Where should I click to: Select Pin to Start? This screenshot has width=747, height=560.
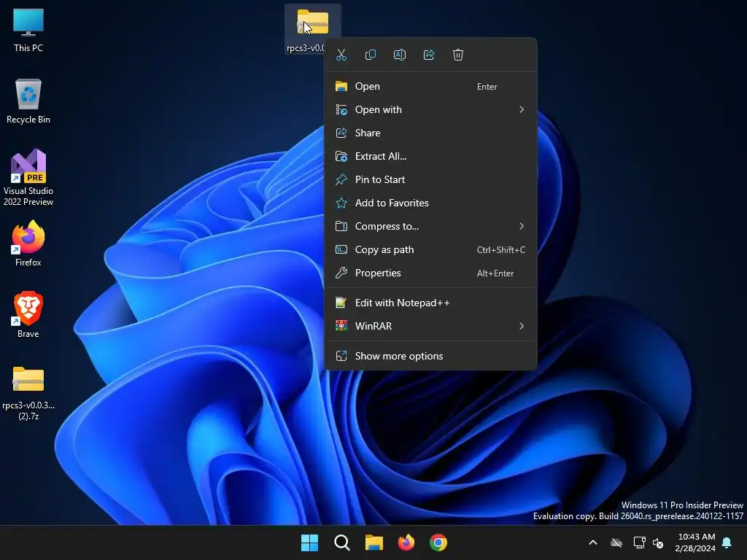[430, 179]
